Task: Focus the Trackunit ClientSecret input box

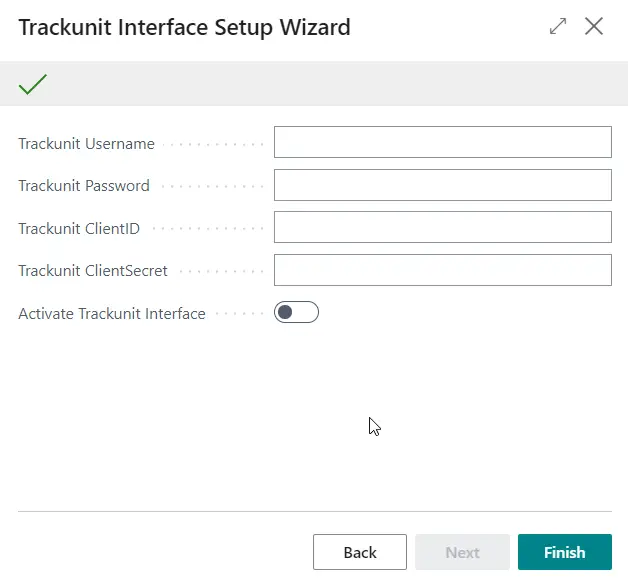Action: pos(442,270)
